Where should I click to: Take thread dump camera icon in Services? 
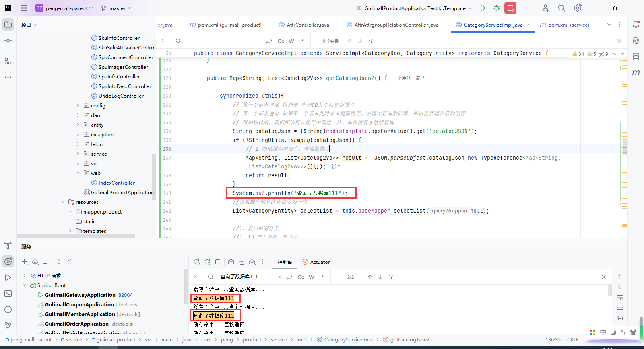coord(231,262)
